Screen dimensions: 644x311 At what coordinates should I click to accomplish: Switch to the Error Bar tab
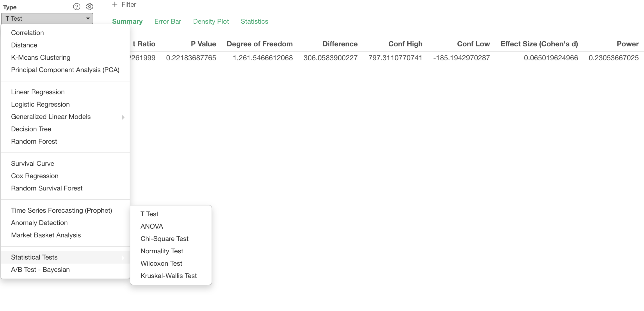[168, 22]
